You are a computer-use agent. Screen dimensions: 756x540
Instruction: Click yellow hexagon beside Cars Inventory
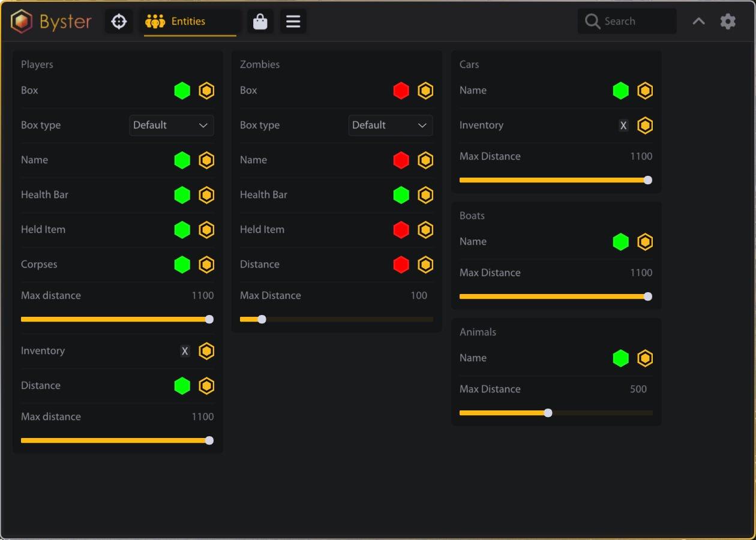[x=644, y=125]
